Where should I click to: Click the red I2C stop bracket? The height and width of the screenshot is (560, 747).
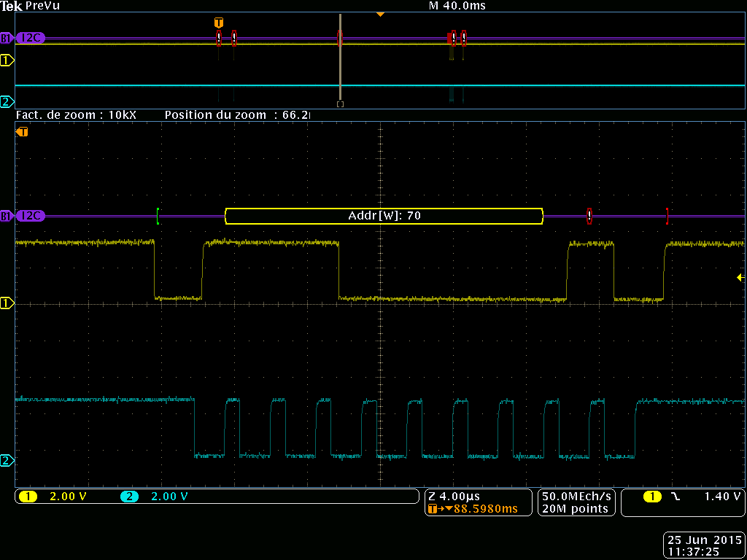[x=667, y=216]
